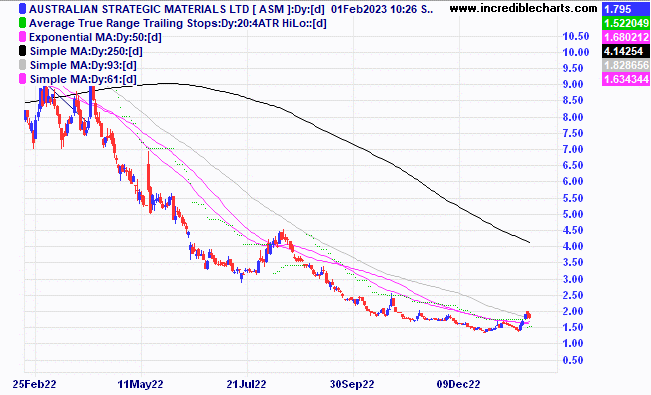Open the www.incrediblecharts.com link

pos(524,8)
